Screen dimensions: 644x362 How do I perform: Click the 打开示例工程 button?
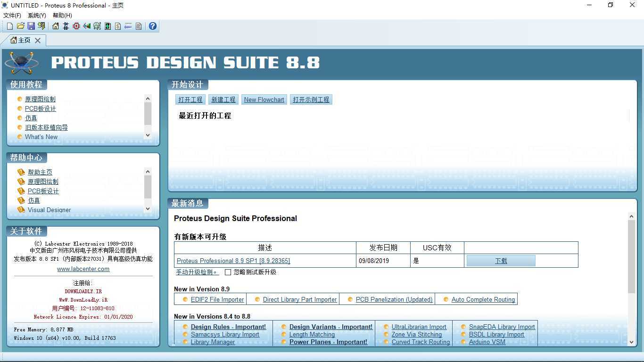click(x=311, y=99)
